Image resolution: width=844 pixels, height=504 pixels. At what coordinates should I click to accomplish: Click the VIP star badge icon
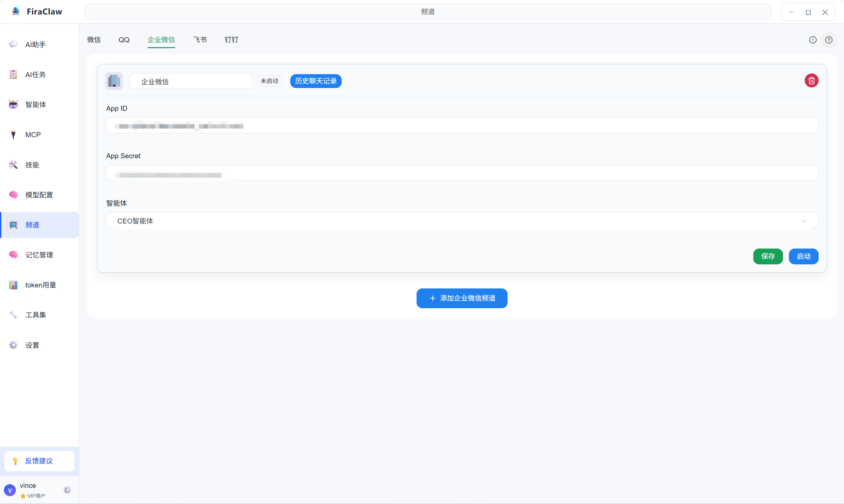click(x=23, y=496)
